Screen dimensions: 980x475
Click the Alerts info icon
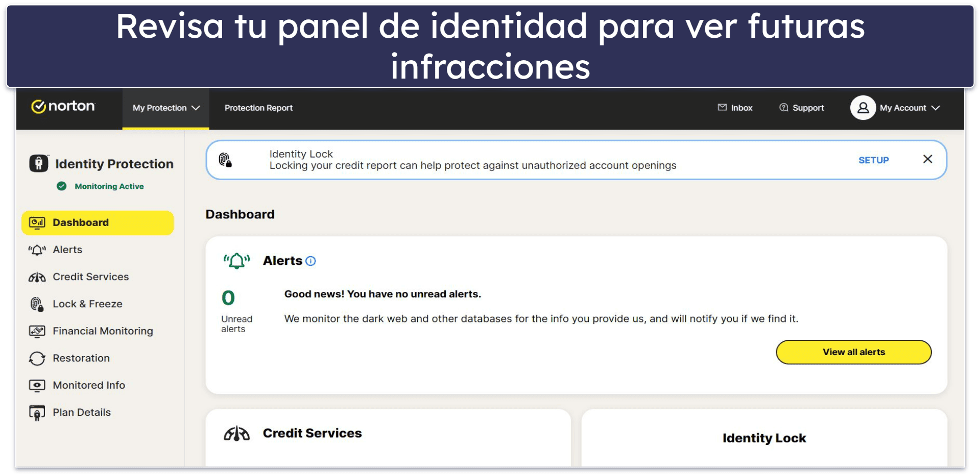310,261
